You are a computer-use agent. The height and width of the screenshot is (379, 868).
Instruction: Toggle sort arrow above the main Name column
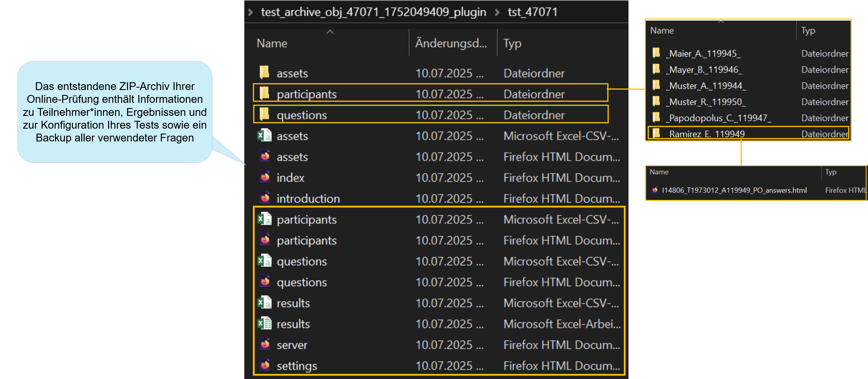click(330, 32)
